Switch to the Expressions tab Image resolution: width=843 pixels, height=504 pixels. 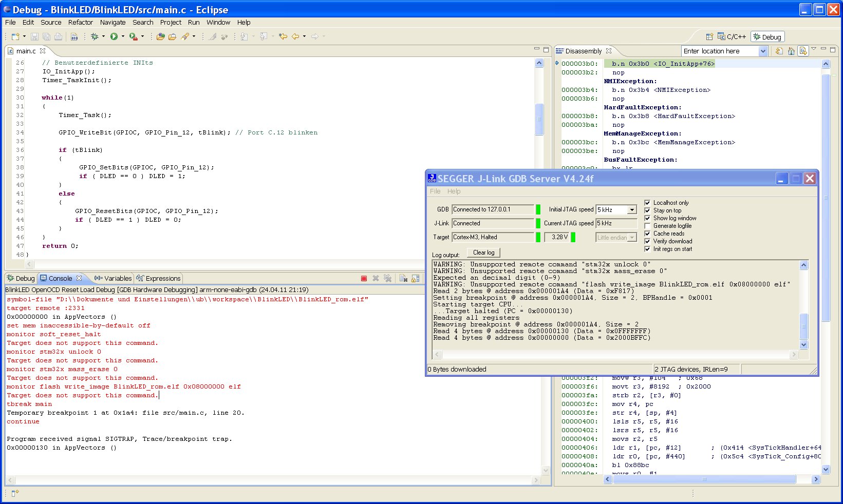(x=159, y=278)
